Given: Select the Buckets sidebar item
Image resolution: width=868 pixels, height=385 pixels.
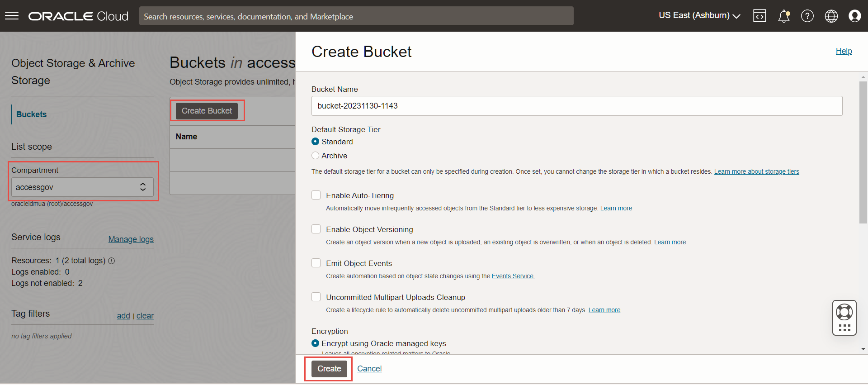Looking at the screenshot, I should 31,114.
